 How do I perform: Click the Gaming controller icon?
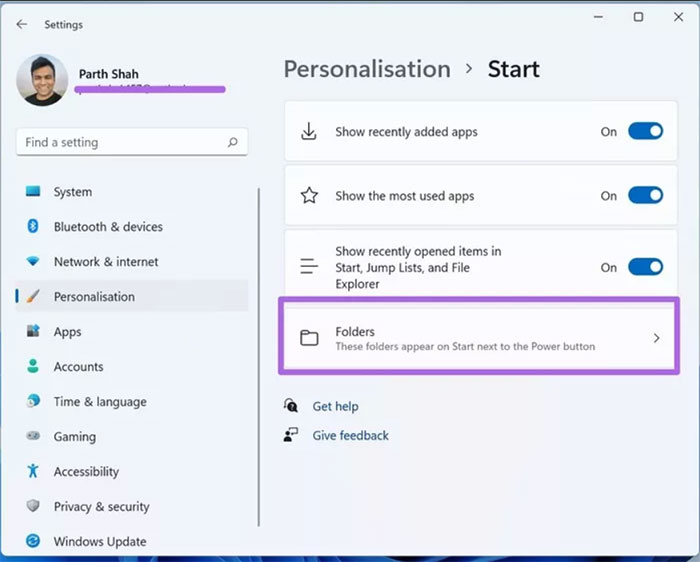(33, 437)
